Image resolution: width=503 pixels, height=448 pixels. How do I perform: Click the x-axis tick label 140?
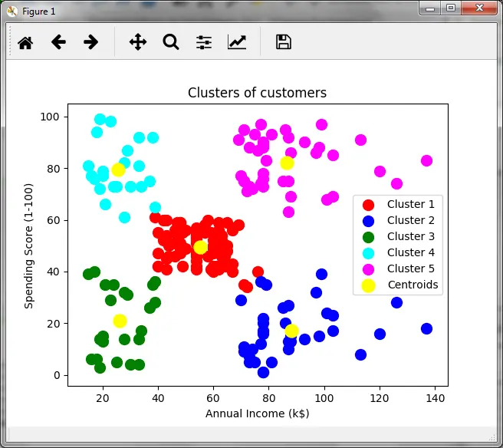[x=435, y=398]
